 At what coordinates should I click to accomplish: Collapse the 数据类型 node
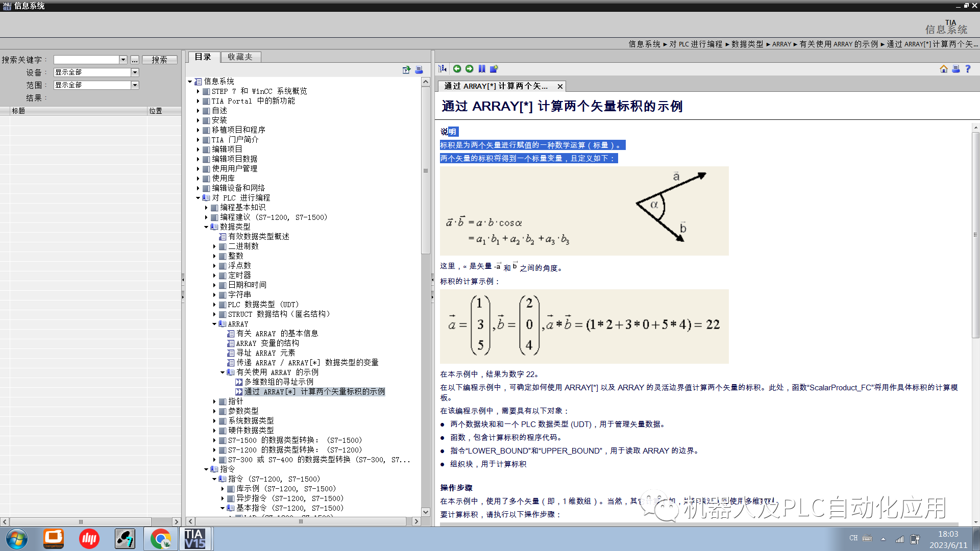pyautogui.click(x=206, y=227)
